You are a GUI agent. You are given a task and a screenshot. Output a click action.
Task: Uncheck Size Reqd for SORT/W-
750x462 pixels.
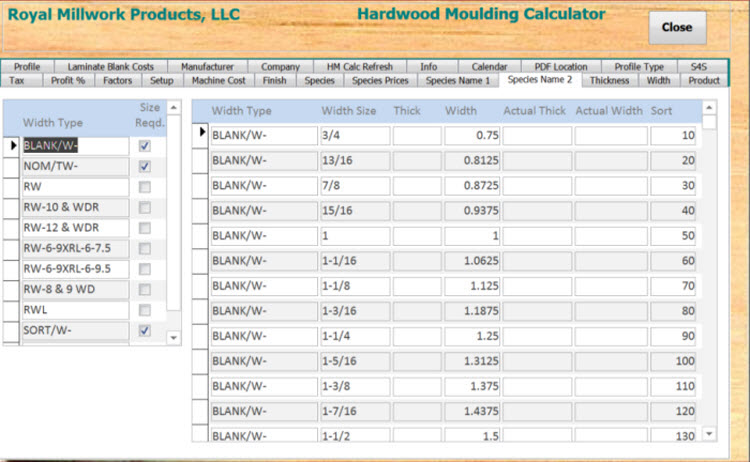click(x=144, y=331)
